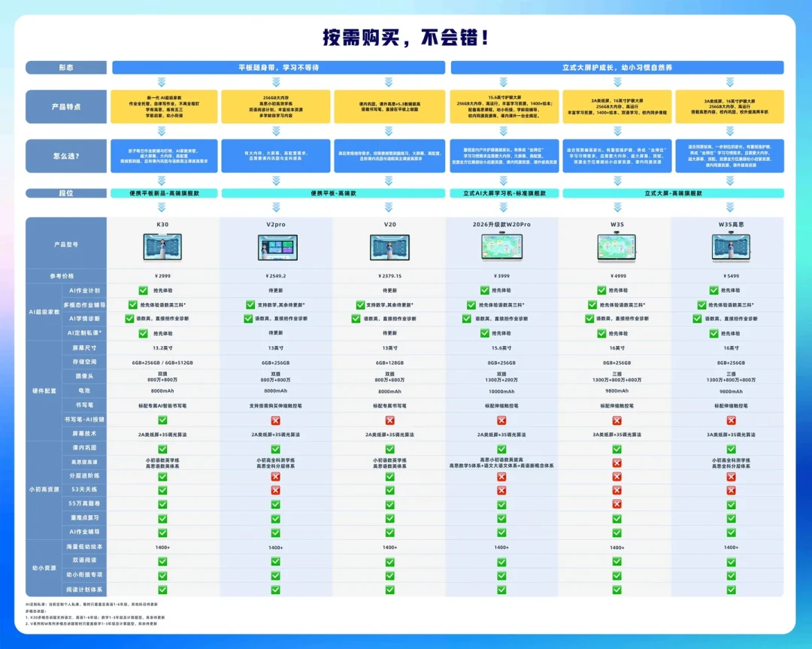Select the 立式大屏-高端旗舰款 tier label
Screen dimensions: 812x649
tap(673, 193)
